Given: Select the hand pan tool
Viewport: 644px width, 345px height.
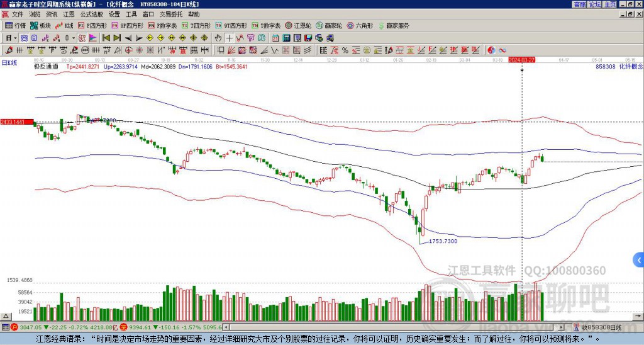Looking at the screenshot, I should (218, 38).
